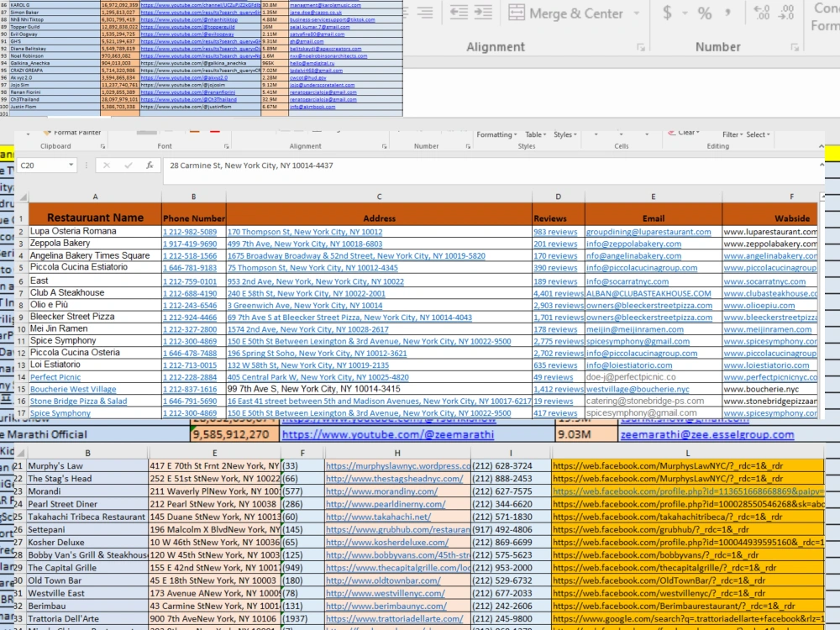Open the Clipboard group dialog launcher
This screenshot has height=630, width=840.
(x=102, y=146)
